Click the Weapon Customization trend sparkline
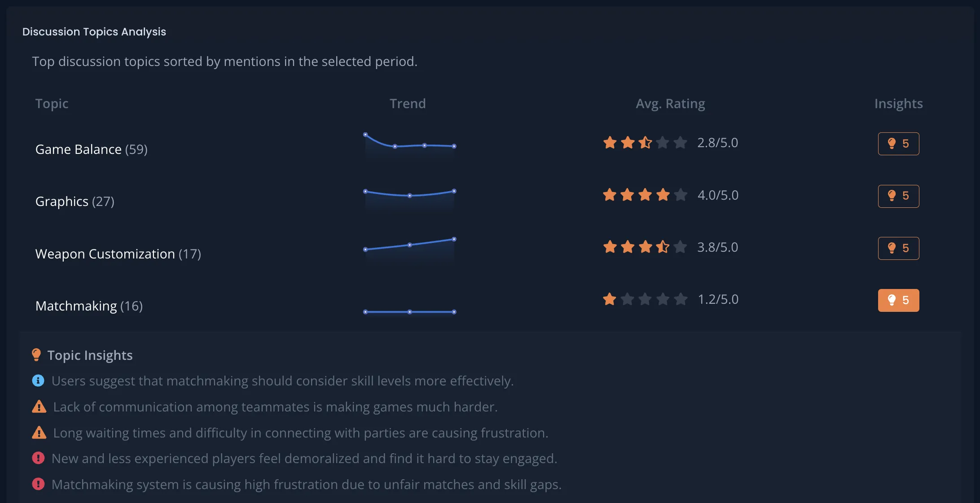This screenshot has width=980, height=503. pyautogui.click(x=409, y=245)
